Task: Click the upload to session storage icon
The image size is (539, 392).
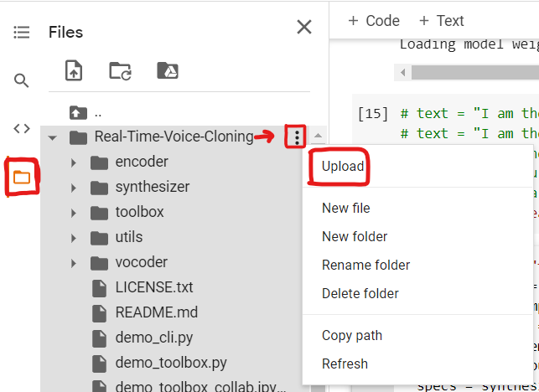Action: 74,70
